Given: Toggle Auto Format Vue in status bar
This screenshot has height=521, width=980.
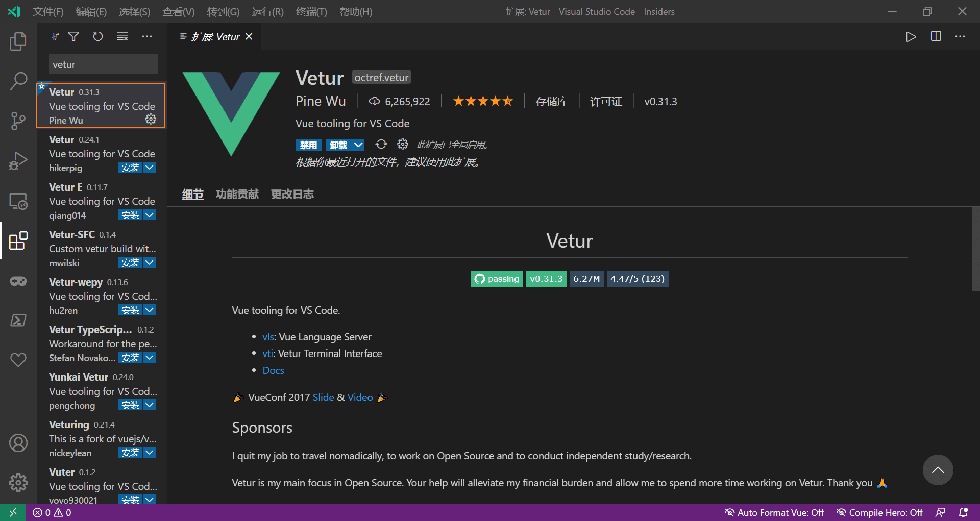Looking at the screenshot, I should pyautogui.click(x=774, y=512).
